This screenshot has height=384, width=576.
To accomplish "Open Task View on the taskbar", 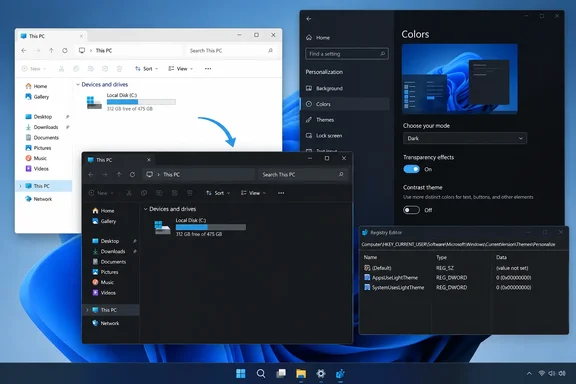I will pos(281,374).
